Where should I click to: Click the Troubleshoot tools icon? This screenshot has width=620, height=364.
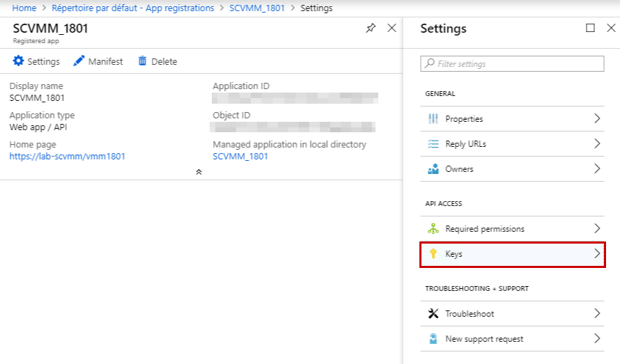coord(433,313)
